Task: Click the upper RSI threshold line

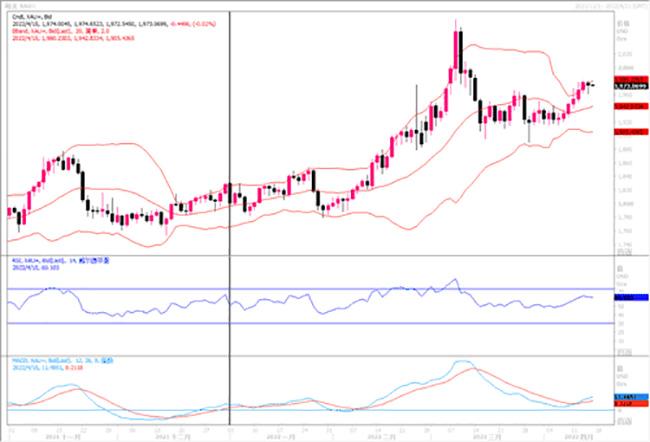Action: tap(300, 288)
